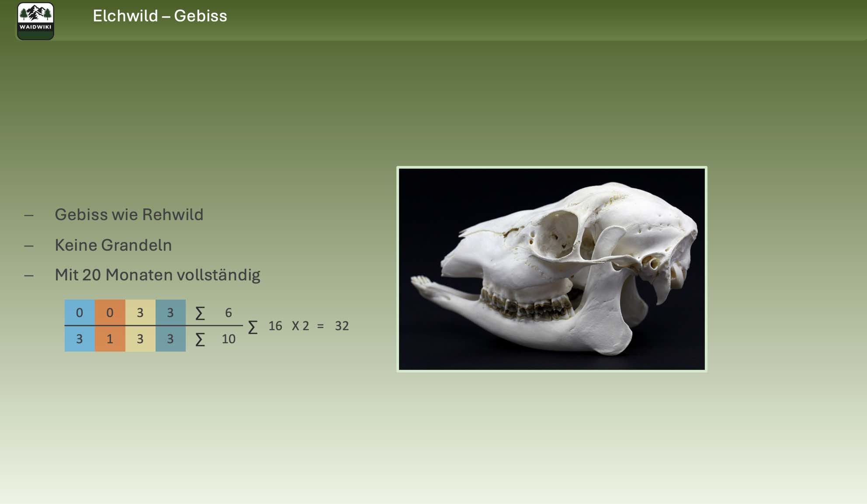Screen dimensions: 867x504
Task: Click the upper jaw total 6
Action: 228,313
